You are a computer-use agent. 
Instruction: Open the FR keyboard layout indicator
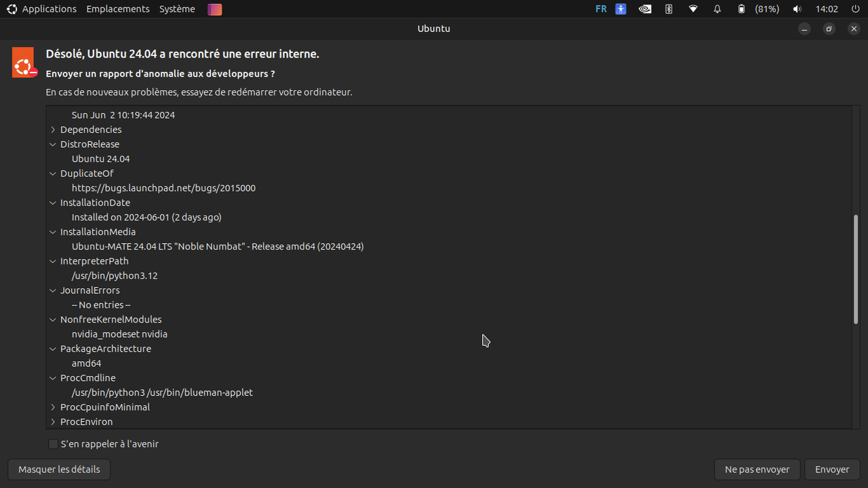pyautogui.click(x=601, y=9)
